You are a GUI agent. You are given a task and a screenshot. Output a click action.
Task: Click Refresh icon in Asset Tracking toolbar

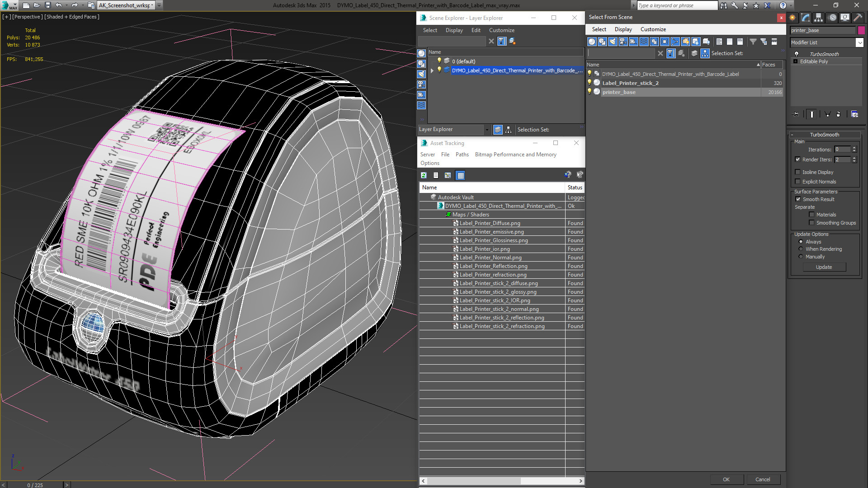pos(424,175)
